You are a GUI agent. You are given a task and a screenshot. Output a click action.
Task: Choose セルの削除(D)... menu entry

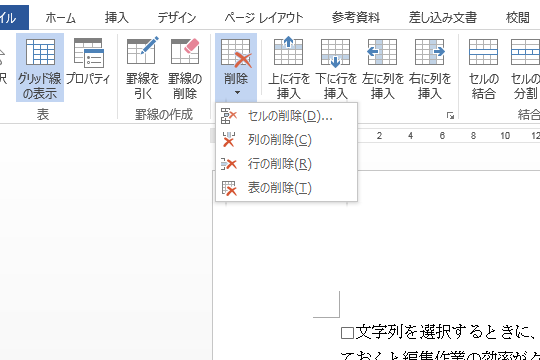coord(287,116)
